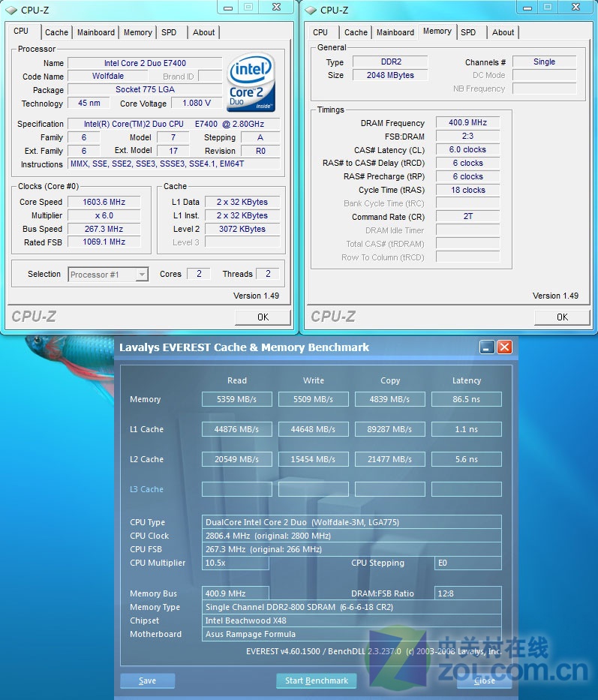The height and width of the screenshot is (700, 598).
Task: Minimize the left CPU-Z window
Action: coord(228,8)
